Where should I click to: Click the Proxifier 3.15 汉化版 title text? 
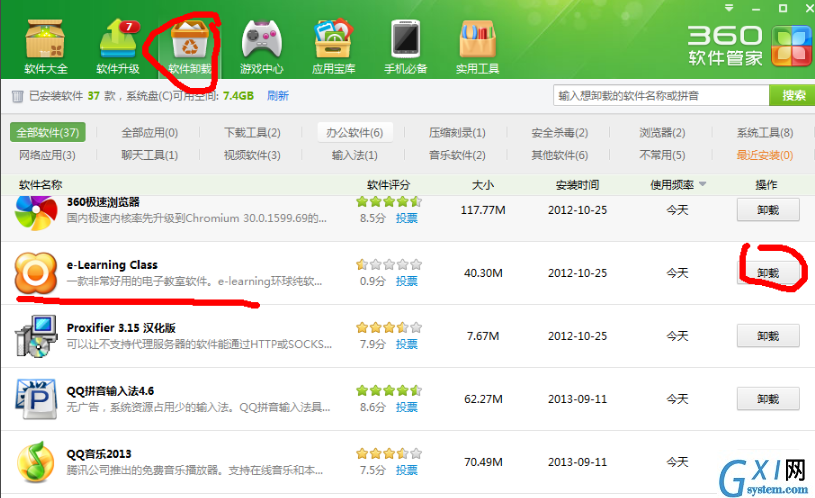(x=121, y=327)
